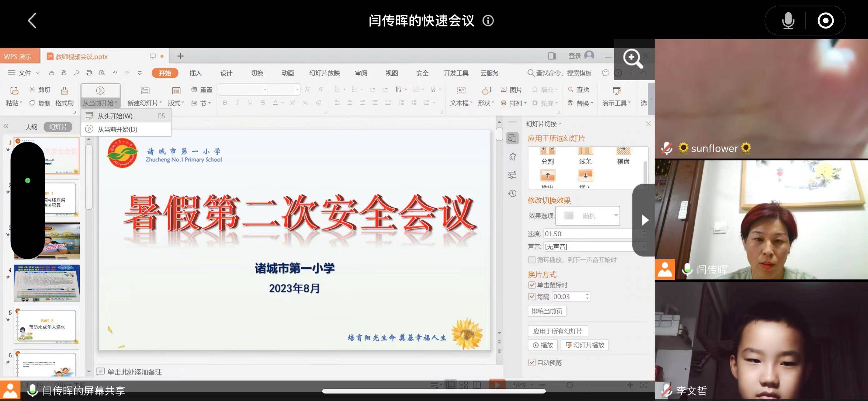Select the 棋盘 checkerboard transition effect
Viewport: 868px width, 401px height.
pos(623,156)
